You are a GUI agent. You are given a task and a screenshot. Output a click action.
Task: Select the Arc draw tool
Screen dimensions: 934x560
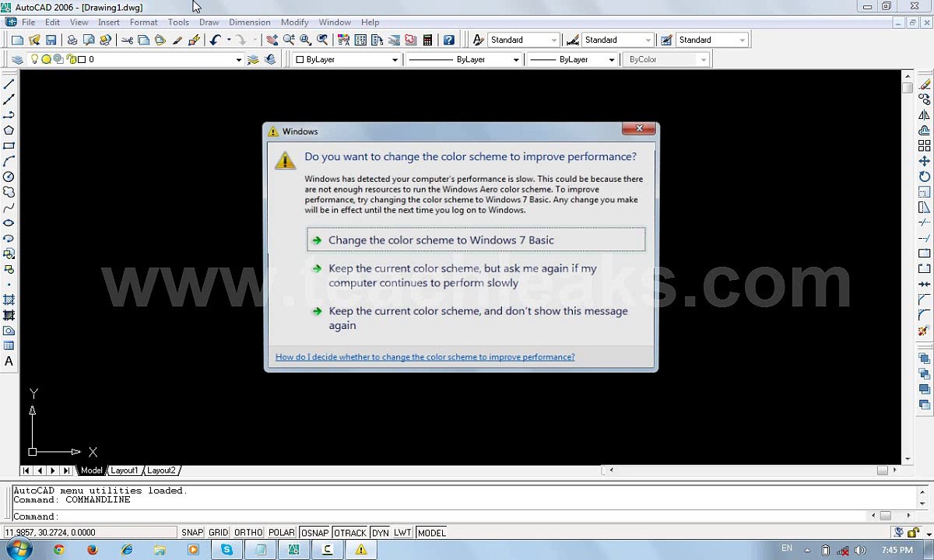(x=9, y=161)
